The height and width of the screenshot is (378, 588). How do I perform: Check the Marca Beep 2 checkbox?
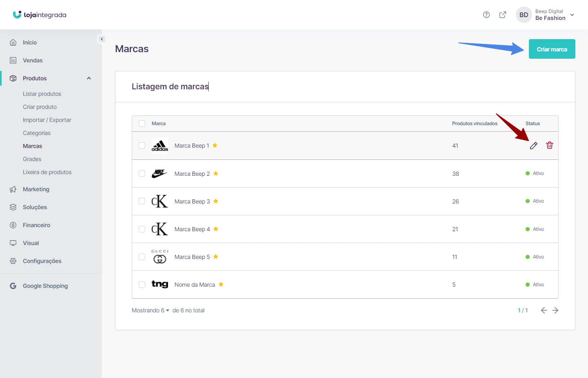point(142,173)
